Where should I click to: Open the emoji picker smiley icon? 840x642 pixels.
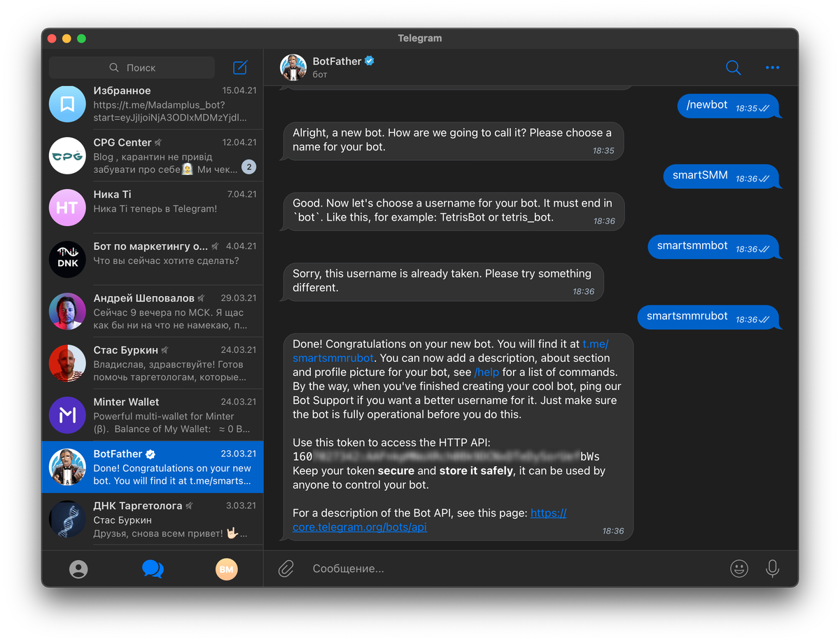[x=739, y=568]
